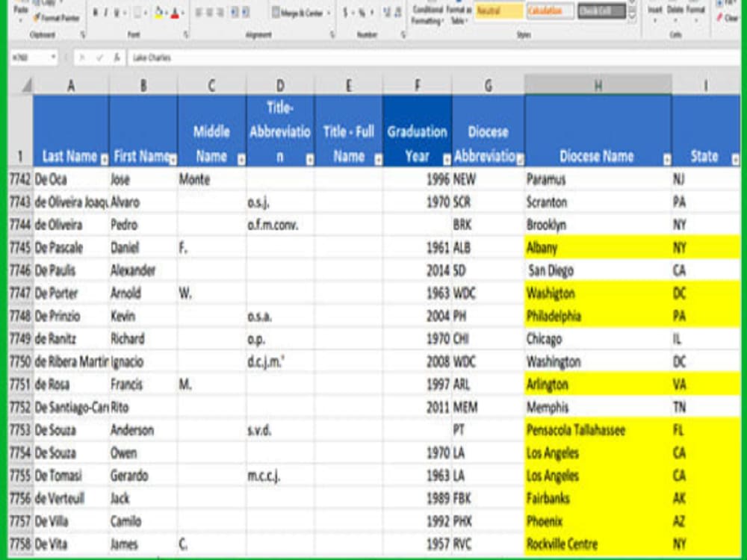This screenshot has height=560, width=747.
Task: Open the Conditional Formatting menu
Action: tap(427, 15)
